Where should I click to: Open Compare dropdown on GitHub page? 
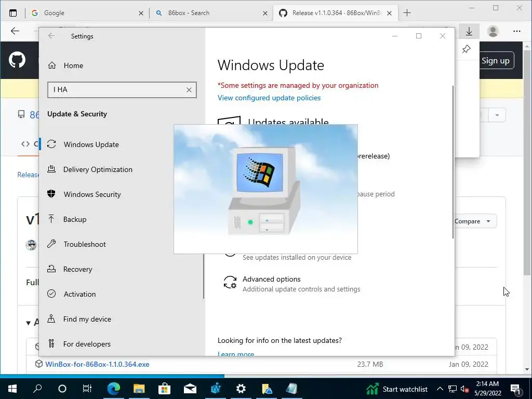(475, 221)
